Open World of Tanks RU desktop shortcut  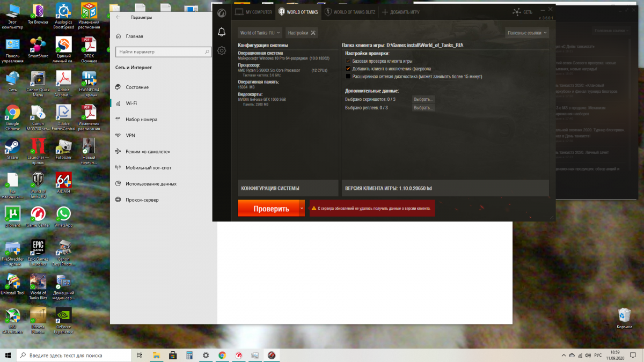pos(38,184)
